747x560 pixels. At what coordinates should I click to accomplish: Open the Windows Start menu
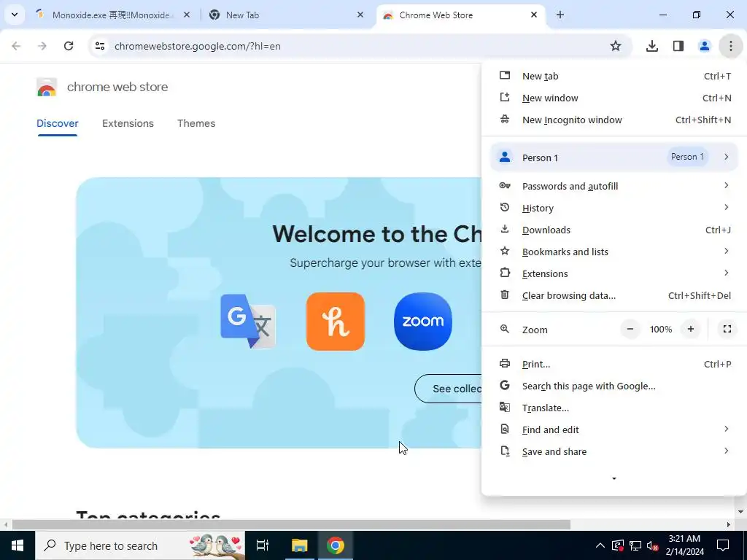(18, 545)
